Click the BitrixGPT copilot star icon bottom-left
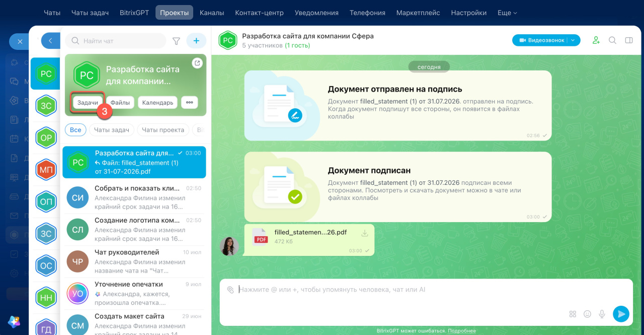 coord(14,321)
